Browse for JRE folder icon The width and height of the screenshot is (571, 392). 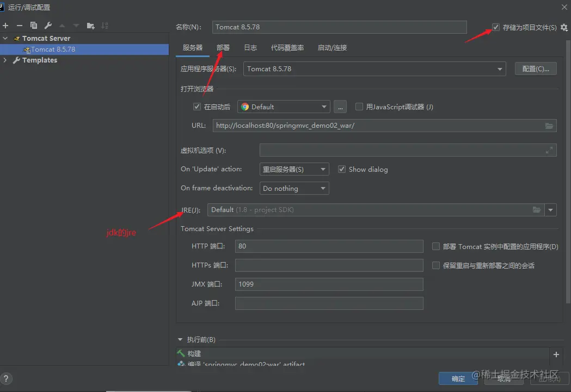coord(536,210)
